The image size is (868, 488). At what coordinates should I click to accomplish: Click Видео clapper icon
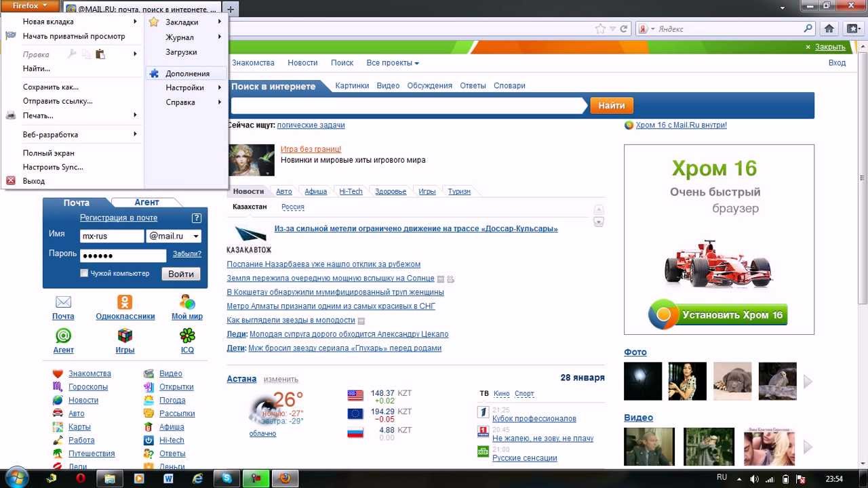coord(149,373)
